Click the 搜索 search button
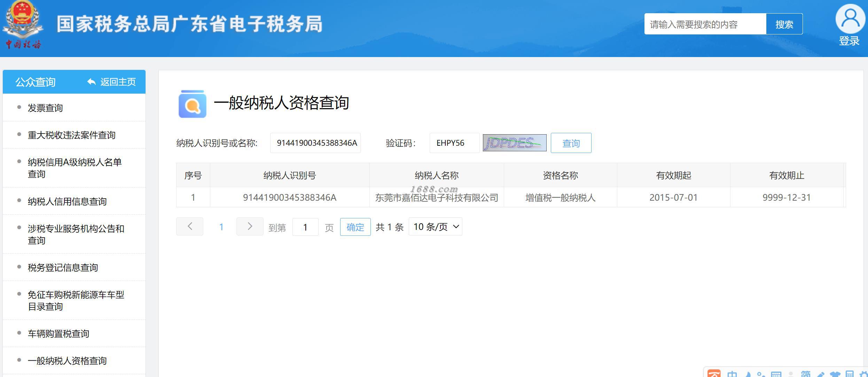The width and height of the screenshot is (868, 377). point(784,24)
